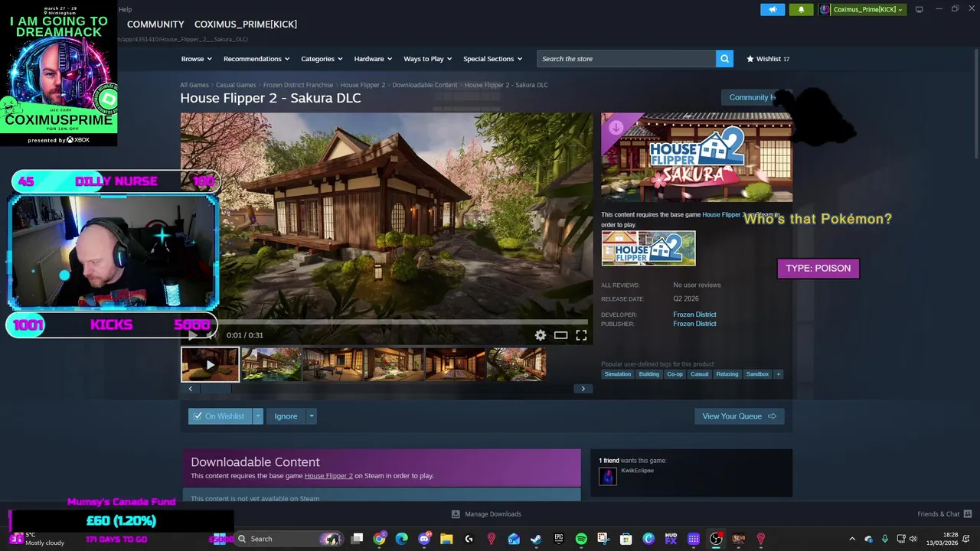This screenshot has height=551, width=980.
Task: Open File Explorer from taskbar
Action: 446,539
